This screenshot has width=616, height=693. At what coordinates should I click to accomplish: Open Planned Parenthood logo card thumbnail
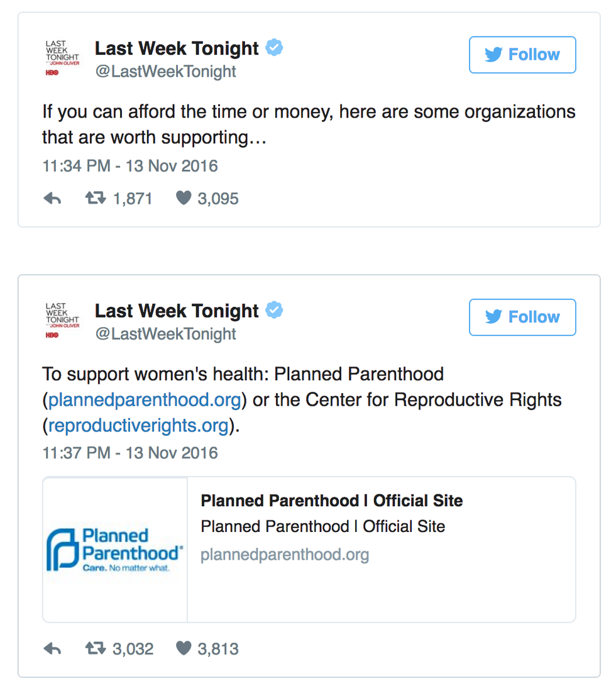(x=115, y=550)
